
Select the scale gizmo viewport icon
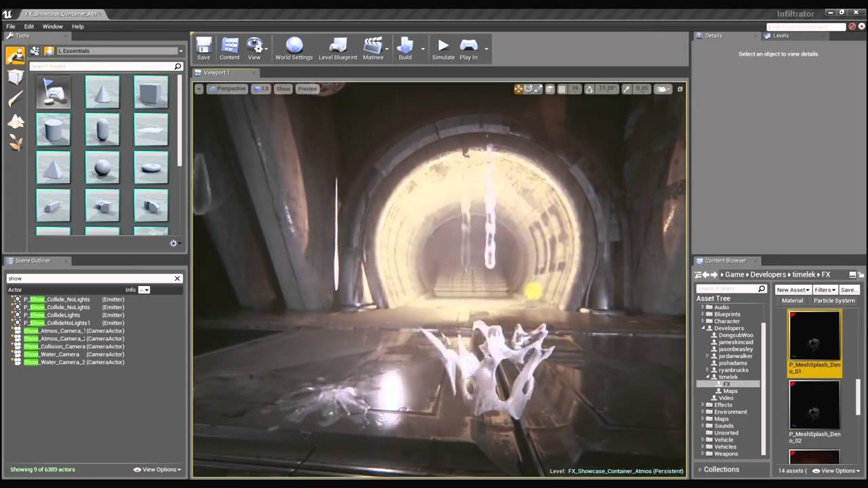click(538, 89)
